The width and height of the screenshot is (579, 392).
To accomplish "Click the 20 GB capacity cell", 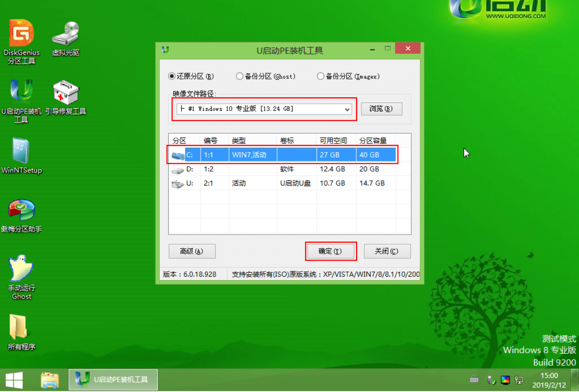I will pyautogui.click(x=376, y=169).
